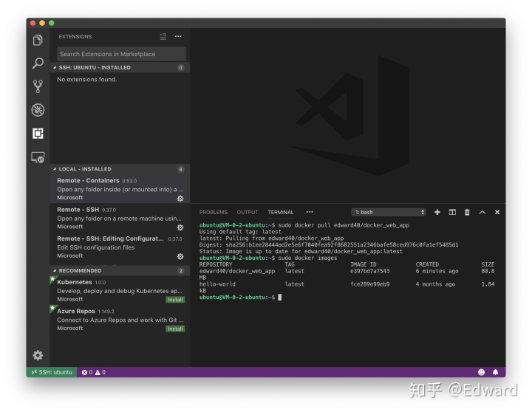The width and height of the screenshot is (532, 412).
Task: Create a new terminal with plus
Action: [437, 212]
